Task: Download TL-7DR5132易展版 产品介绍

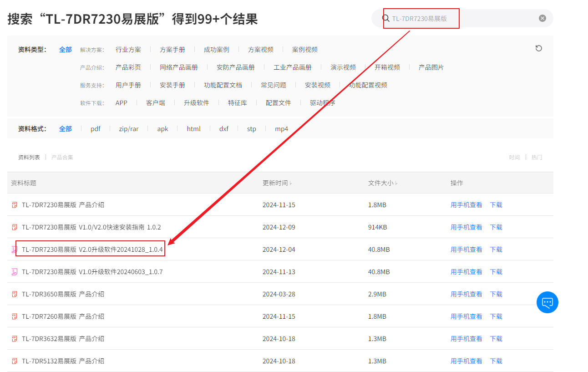Action: (x=496, y=361)
